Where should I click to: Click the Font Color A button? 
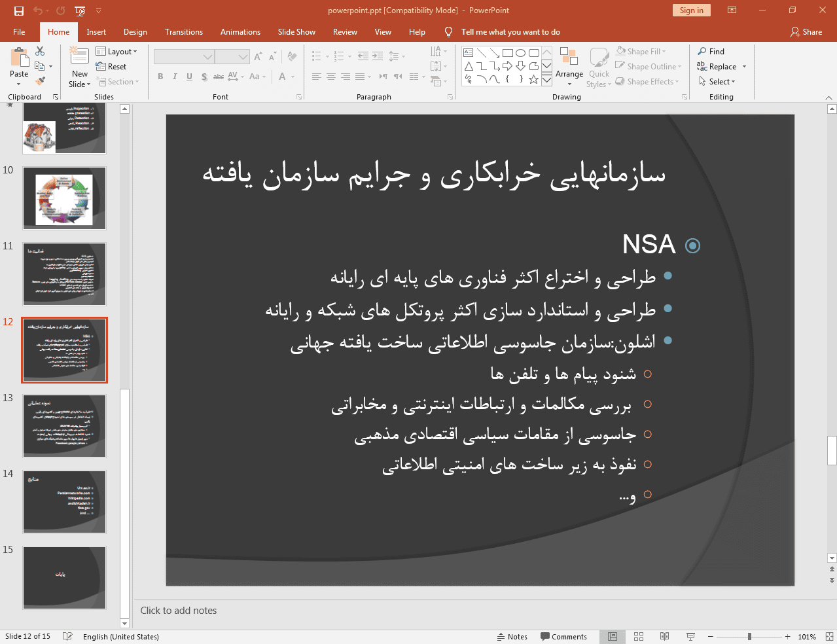[282, 77]
